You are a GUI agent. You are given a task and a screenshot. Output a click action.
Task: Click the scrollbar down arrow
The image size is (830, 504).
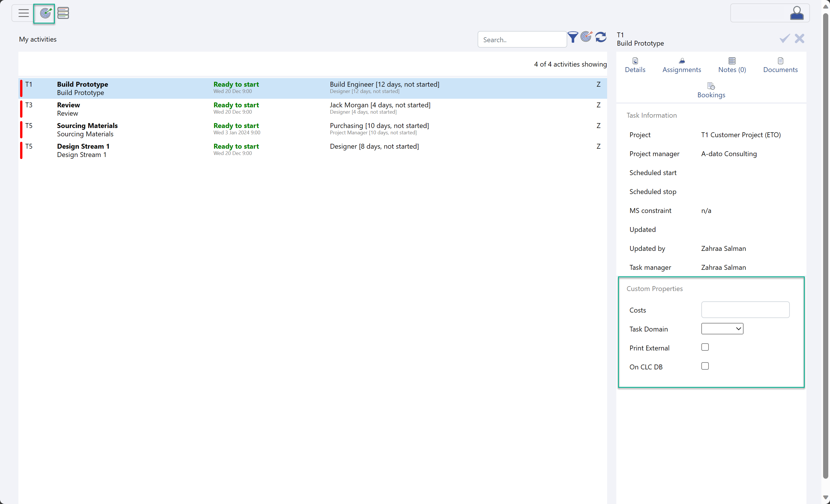pyautogui.click(x=825, y=497)
